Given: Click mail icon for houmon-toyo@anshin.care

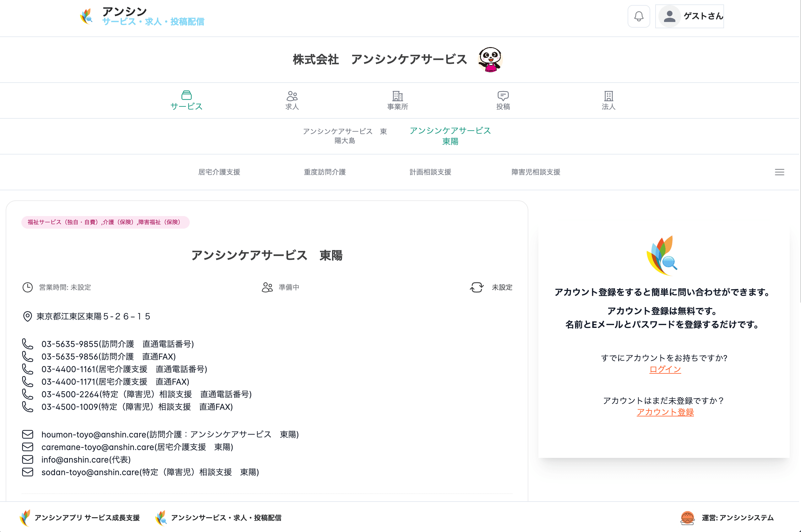Looking at the screenshot, I should (27, 434).
